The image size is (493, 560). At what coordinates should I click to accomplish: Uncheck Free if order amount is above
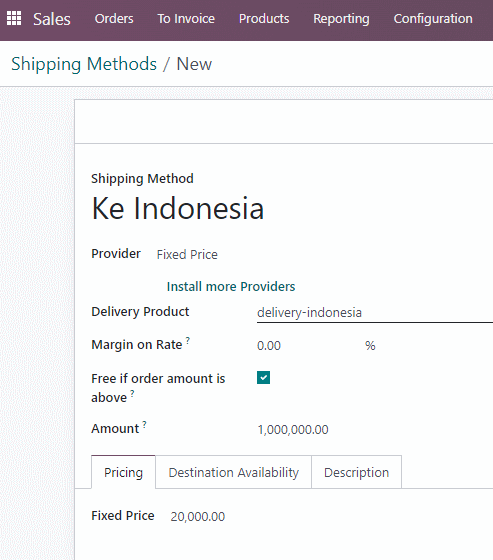point(263,378)
